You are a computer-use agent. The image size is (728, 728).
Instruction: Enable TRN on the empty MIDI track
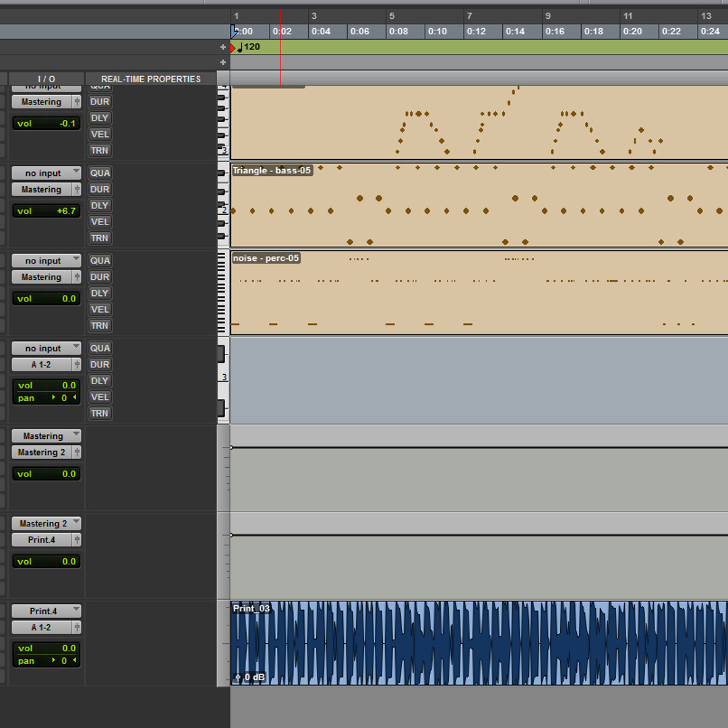(100, 414)
